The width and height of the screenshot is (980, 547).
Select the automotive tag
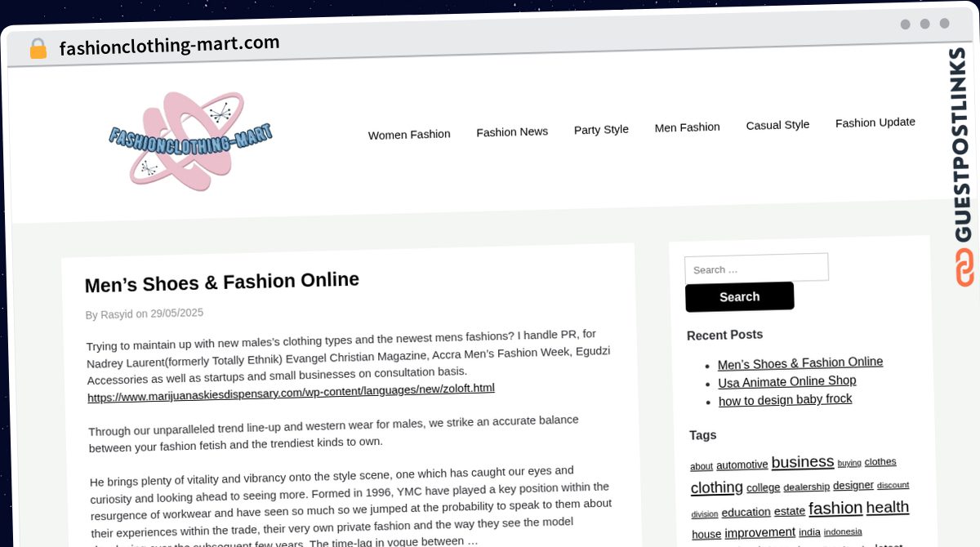pos(742,465)
